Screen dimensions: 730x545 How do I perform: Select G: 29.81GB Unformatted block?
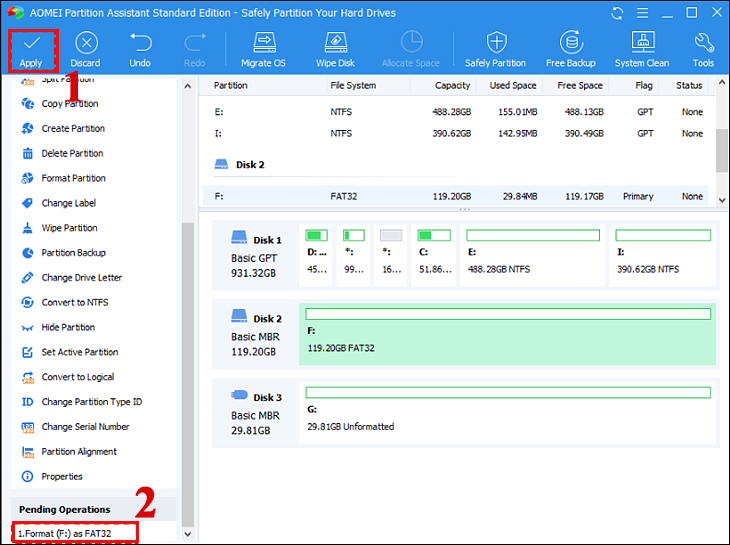click(x=507, y=413)
